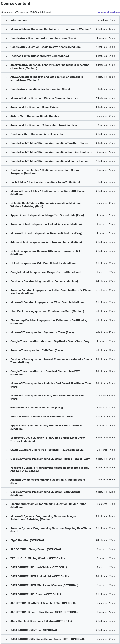Open Single Number section heading
Screen dimensions: 120x644
(35, 116)
